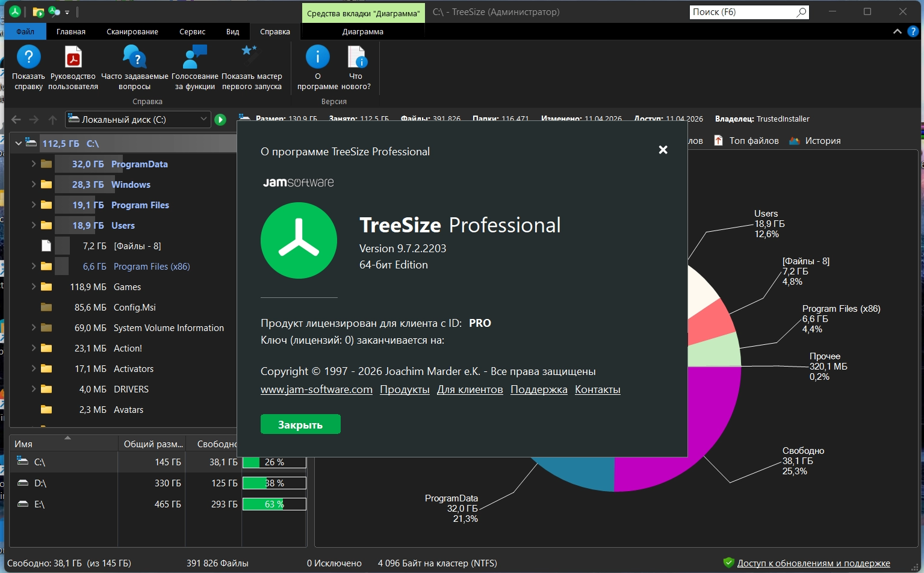Open the What's new (Что нового?) icon
This screenshot has width=924, height=573.
356,57
